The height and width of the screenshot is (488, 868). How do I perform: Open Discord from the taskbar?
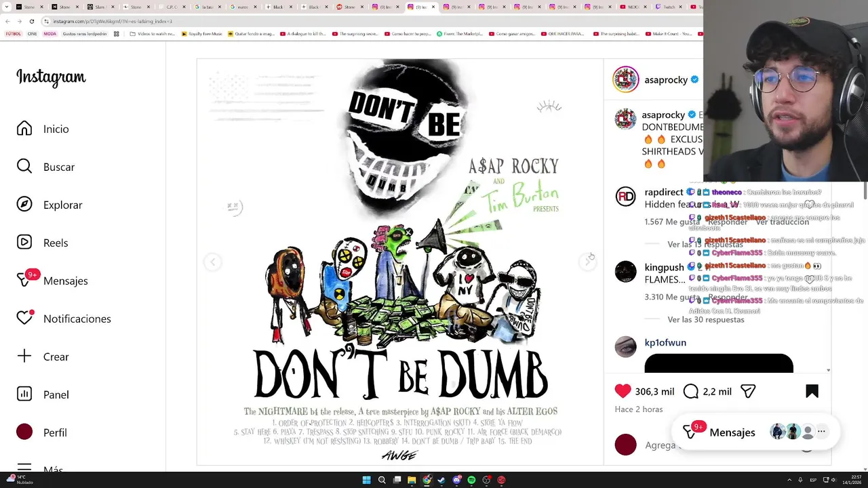click(456, 480)
